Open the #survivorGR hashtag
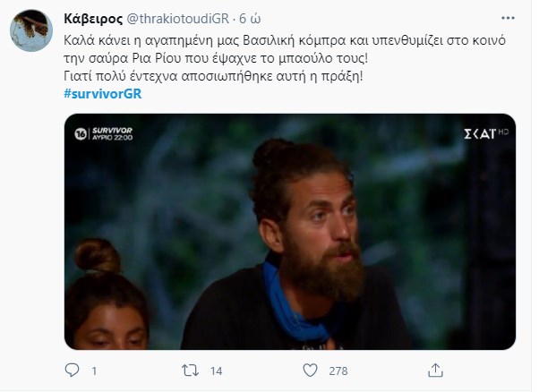The image size is (539, 392). (x=102, y=94)
